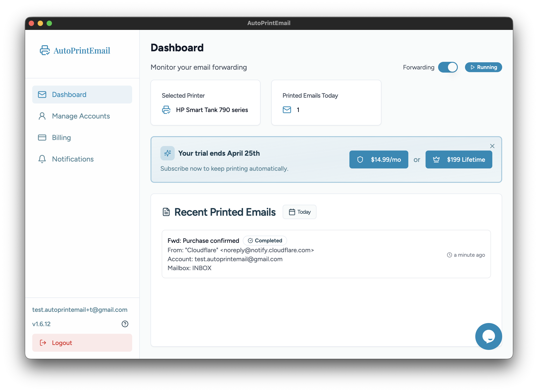Open the Fwd: Purchase confirmed email entry
The image size is (538, 392).
pyautogui.click(x=203, y=241)
